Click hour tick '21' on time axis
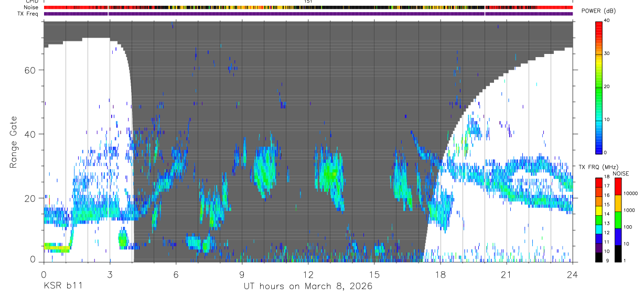 [506, 274]
